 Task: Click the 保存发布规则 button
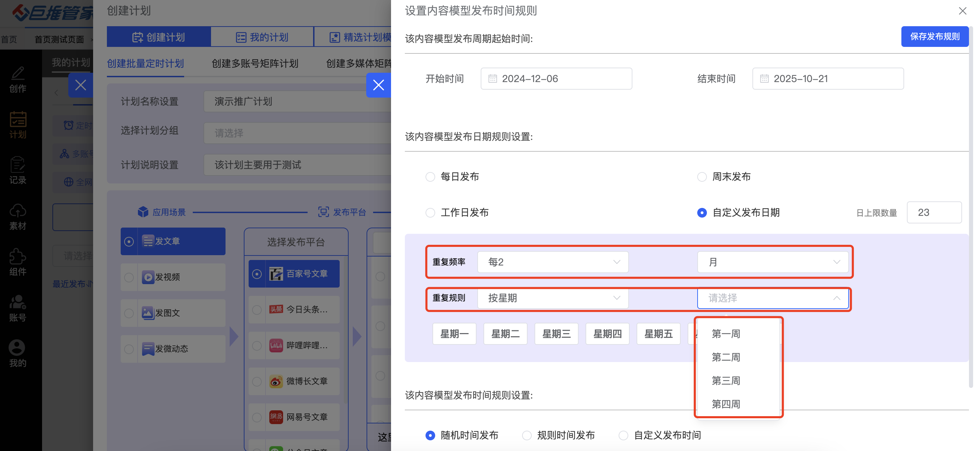coord(934,37)
